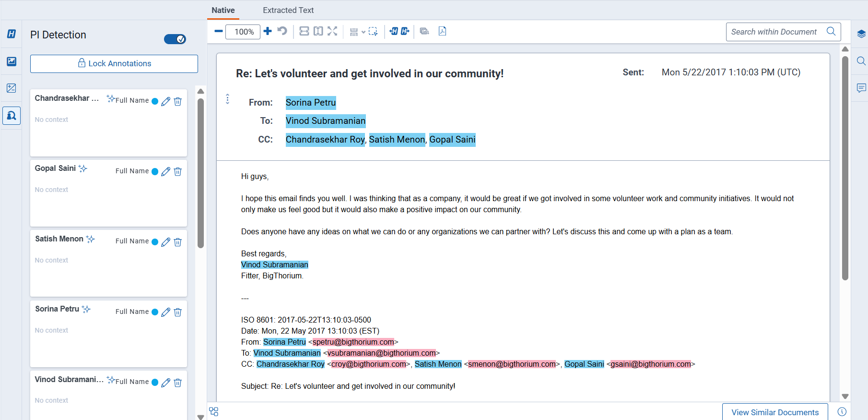Select the Native tab

[x=223, y=10]
